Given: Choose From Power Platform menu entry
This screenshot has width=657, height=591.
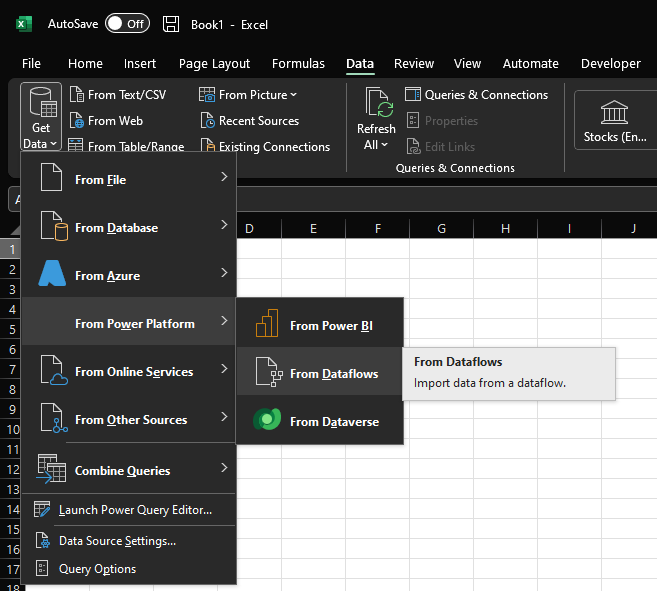Looking at the screenshot, I should (x=129, y=321).
